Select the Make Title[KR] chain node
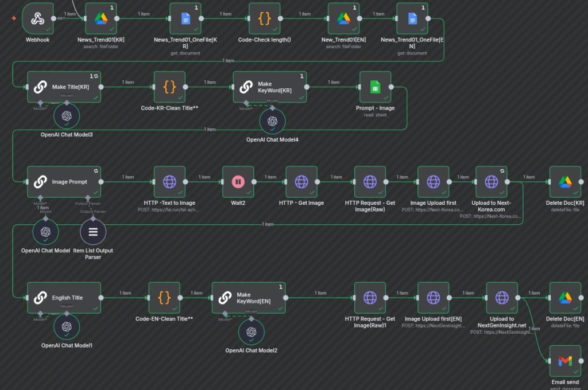Image resolution: width=588 pixels, height=390 pixels. [64, 87]
